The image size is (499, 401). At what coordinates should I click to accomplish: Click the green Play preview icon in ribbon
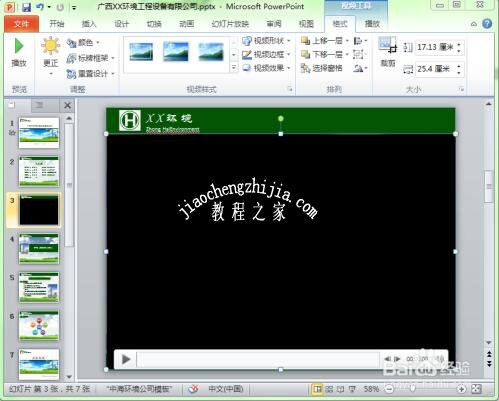[x=19, y=46]
